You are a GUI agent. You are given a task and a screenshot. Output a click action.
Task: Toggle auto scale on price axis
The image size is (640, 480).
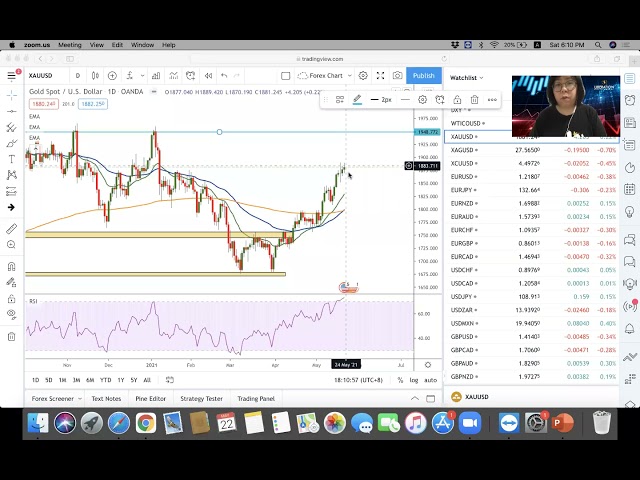[430, 380]
